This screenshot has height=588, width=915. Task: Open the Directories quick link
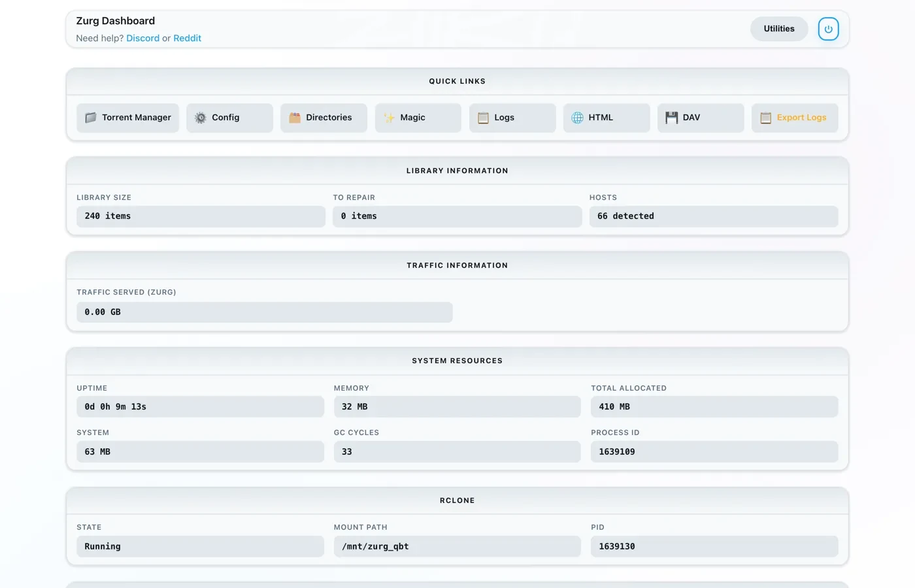click(x=324, y=118)
